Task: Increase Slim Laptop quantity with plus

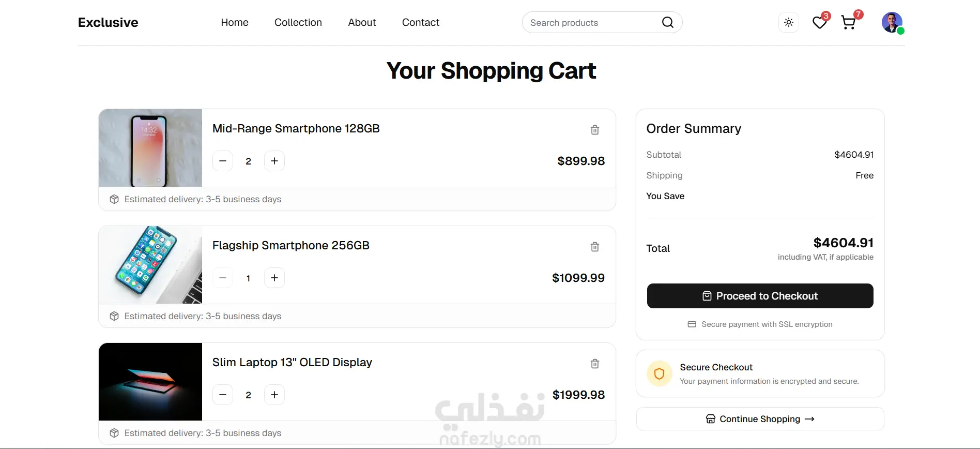Action: pos(274,395)
